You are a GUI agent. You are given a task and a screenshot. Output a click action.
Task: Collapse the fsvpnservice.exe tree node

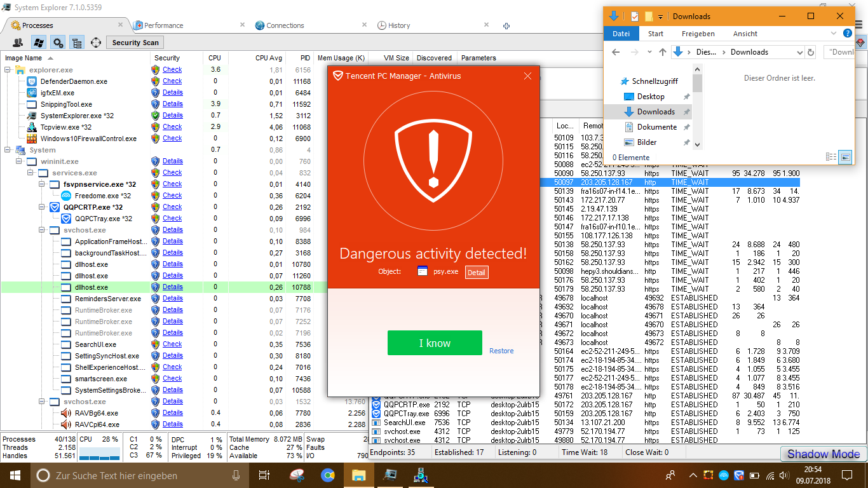pos(43,184)
